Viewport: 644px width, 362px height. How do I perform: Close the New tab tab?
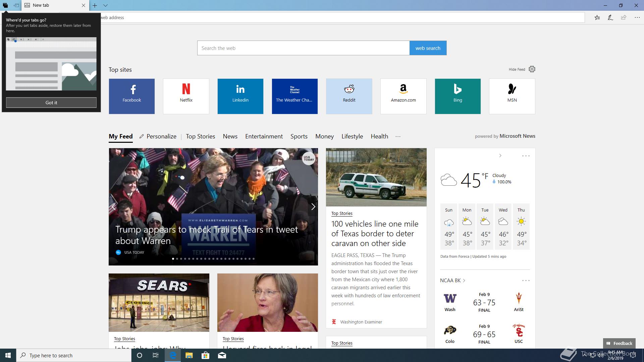click(x=84, y=5)
